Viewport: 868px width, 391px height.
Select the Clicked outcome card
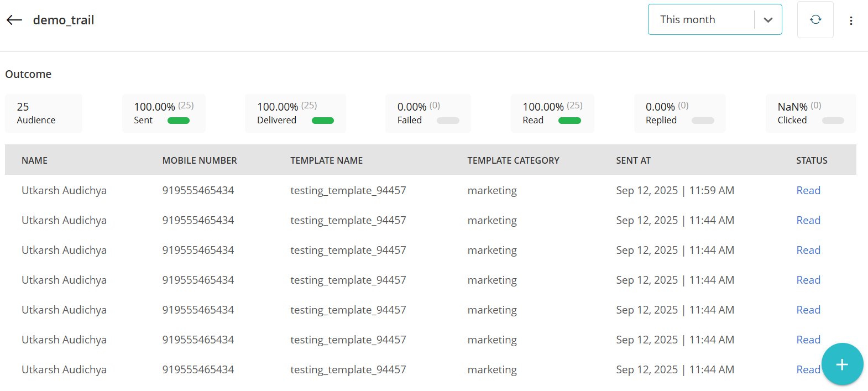[810, 113]
